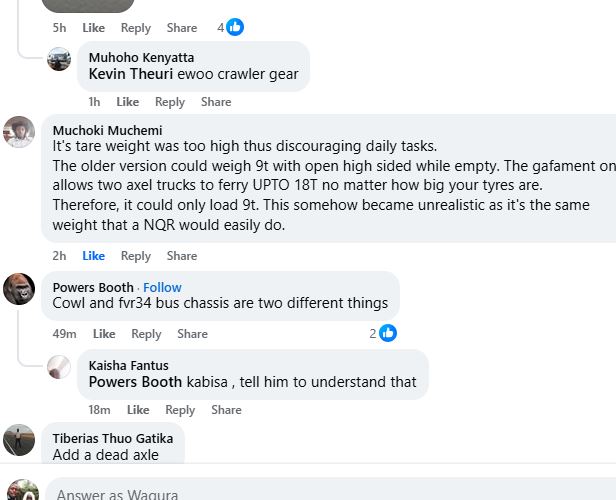Reply to Kaisha Fantus's comment
The width and height of the screenshot is (616, 500).
(x=180, y=410)
